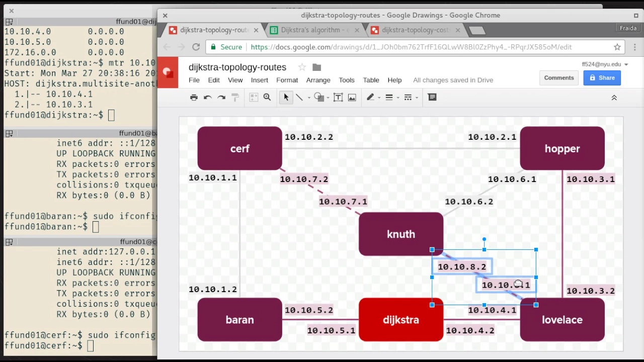Click the 10.10.8.2 label box
The height and width of the screenshot is (362, 644).
[x=462, y=266]
